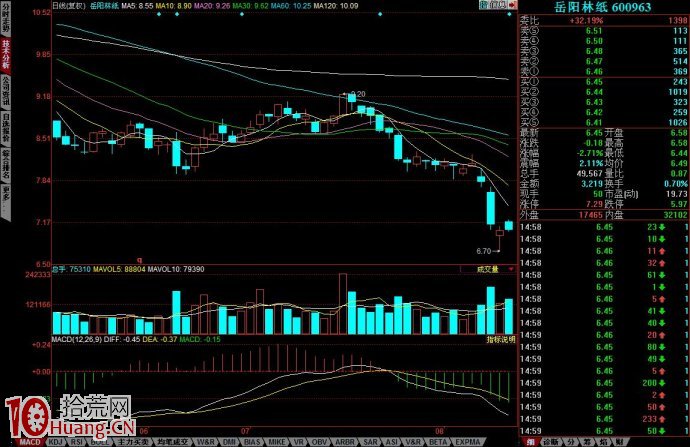
Task: Switch to the W&R indicator tab
Action: (x=206, y=442)
